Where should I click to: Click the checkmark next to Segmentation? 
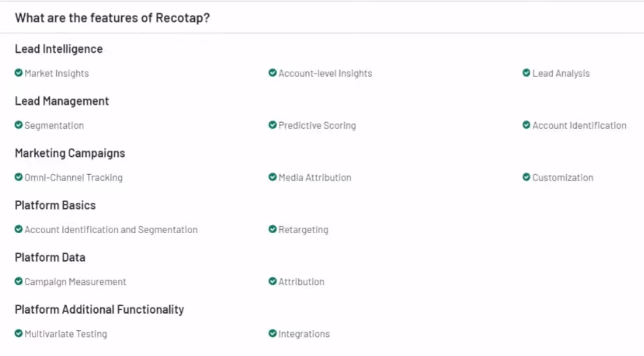point(19,125)
